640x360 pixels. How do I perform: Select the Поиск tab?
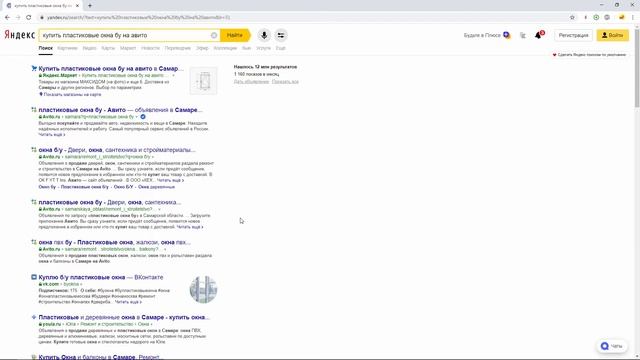click(46, 48)
